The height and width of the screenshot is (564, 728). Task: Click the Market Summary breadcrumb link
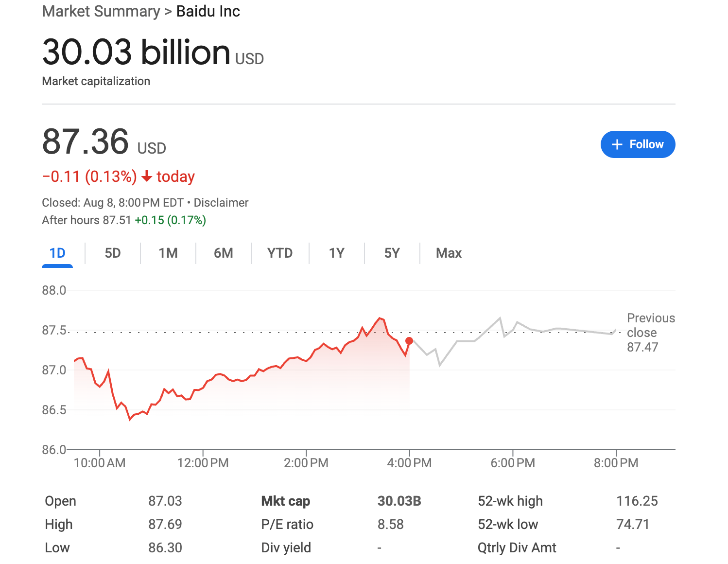(x=101, y=11)
